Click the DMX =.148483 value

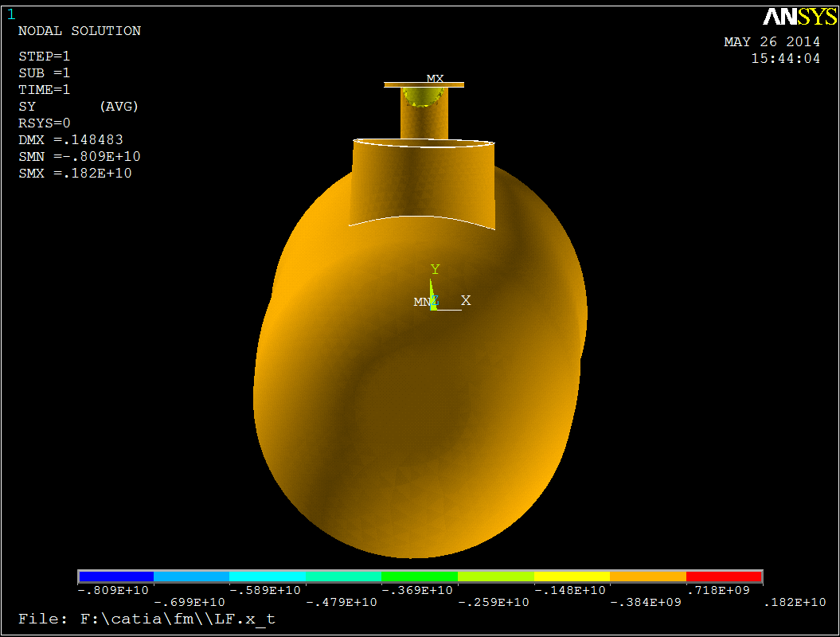[71, 140]
